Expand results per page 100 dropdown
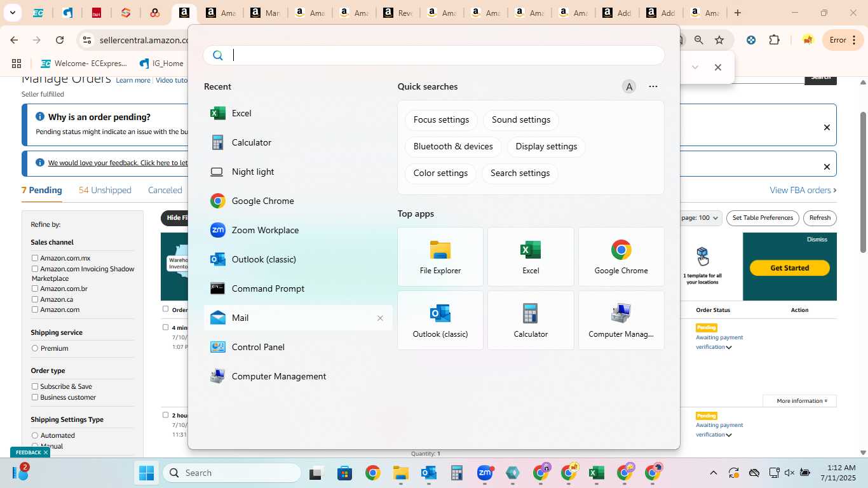 click(700, 218)
